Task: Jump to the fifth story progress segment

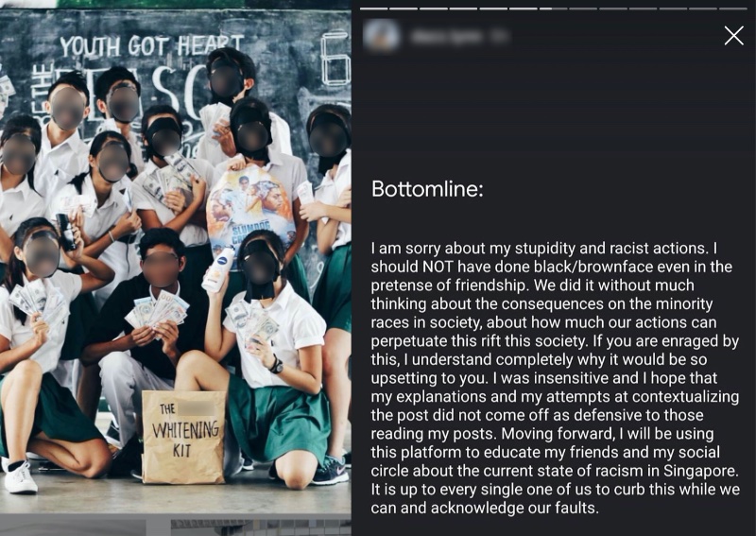Action: [493, 9]
